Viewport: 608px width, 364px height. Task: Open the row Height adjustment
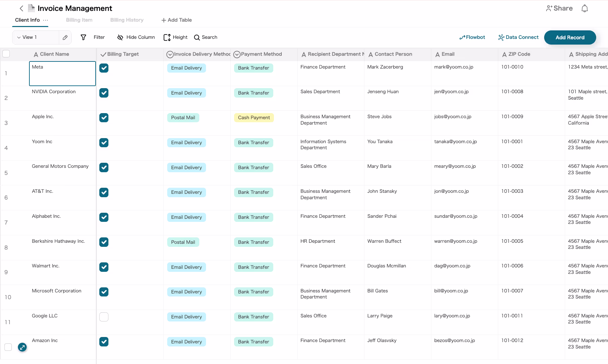point(167,37)
